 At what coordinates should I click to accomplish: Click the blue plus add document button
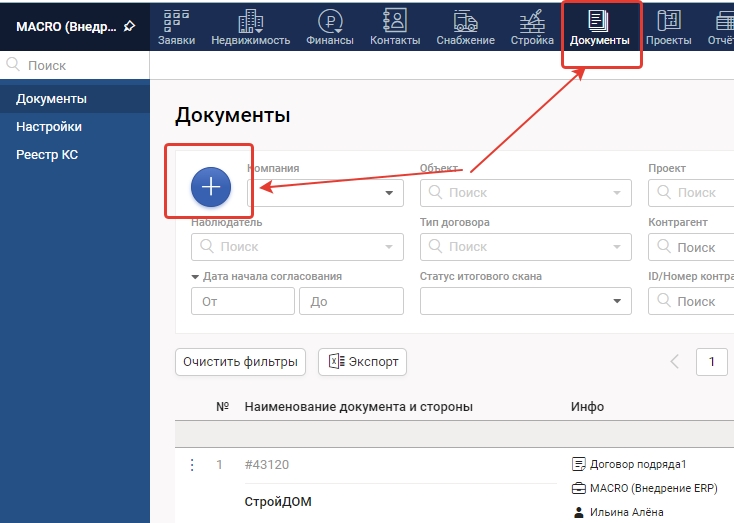point(211,185)
